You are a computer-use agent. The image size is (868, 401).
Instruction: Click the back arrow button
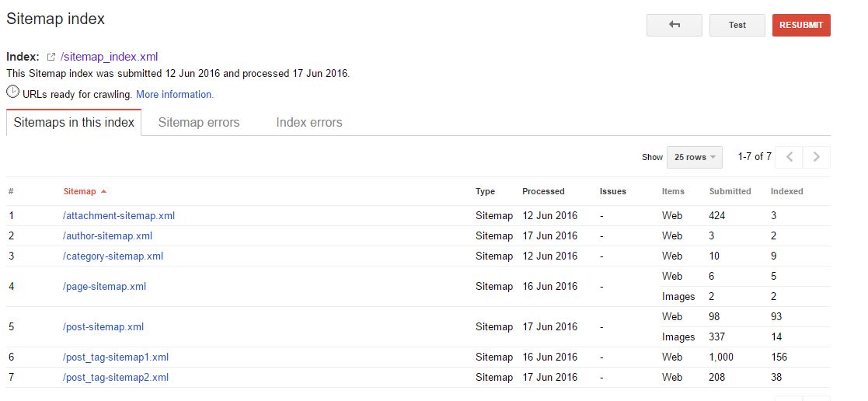(x=675, y=25)
